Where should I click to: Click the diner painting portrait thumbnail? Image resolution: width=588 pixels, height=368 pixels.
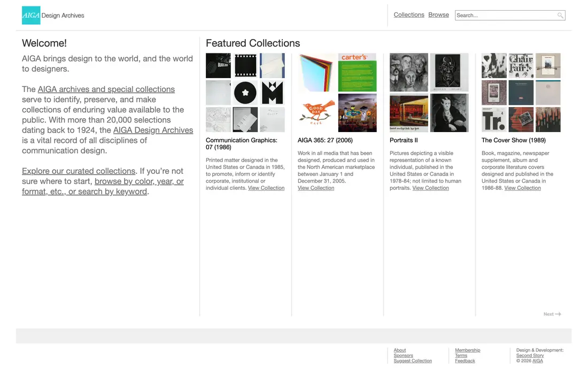[409, 113]
